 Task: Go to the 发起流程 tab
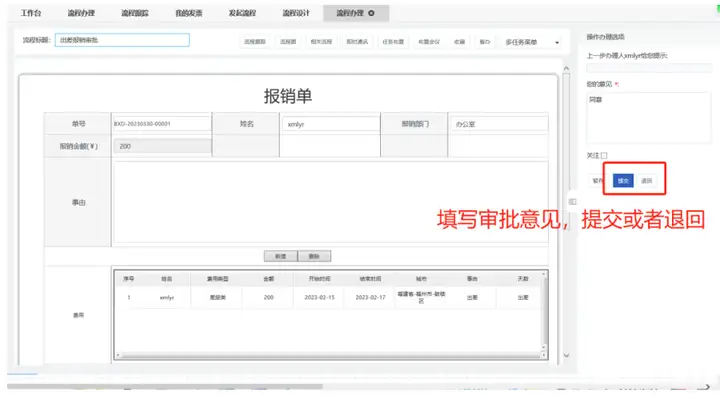click(x=242, y=13)
